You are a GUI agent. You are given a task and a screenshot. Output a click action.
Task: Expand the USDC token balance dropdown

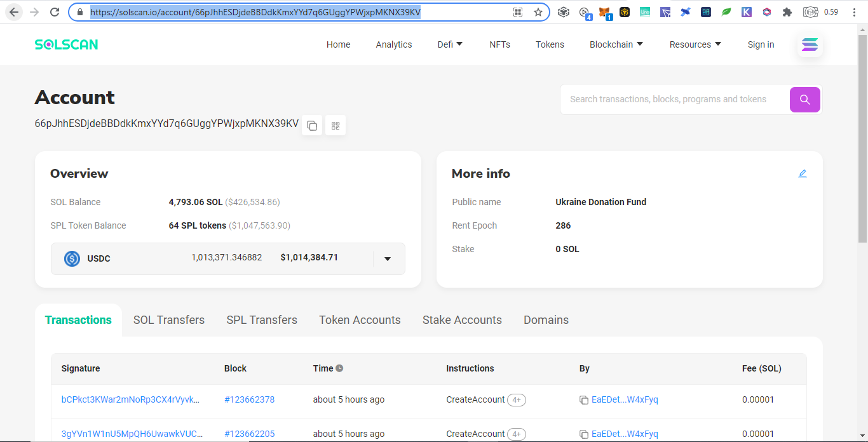pos(388,258)
